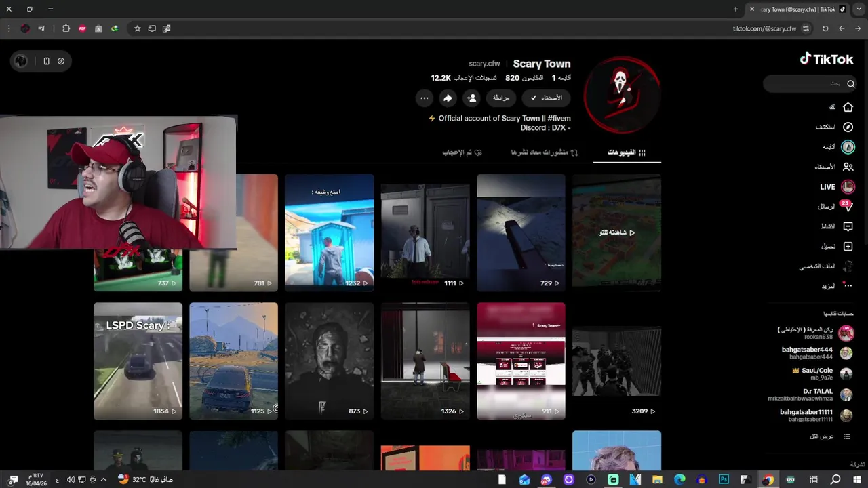Open the three-dots profile options button
This screenshot has height=488, width=868.
pyautogui.click(x=424, y=98)
